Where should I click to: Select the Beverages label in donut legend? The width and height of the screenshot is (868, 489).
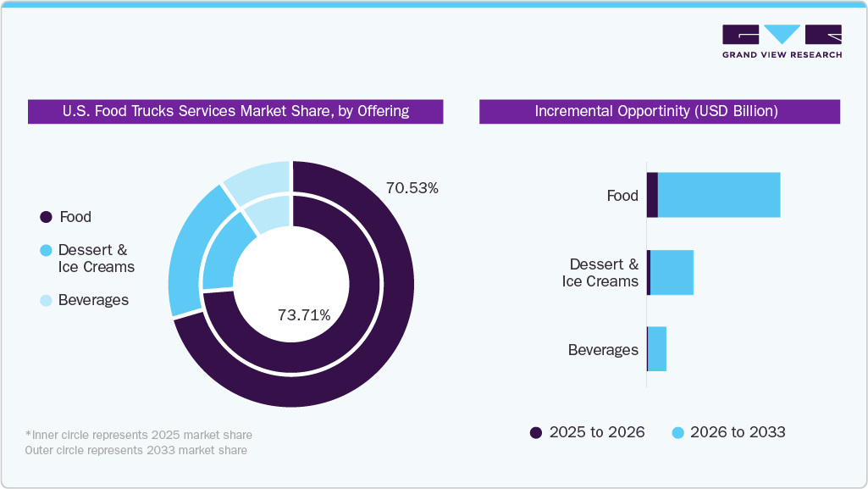(93, 300)
